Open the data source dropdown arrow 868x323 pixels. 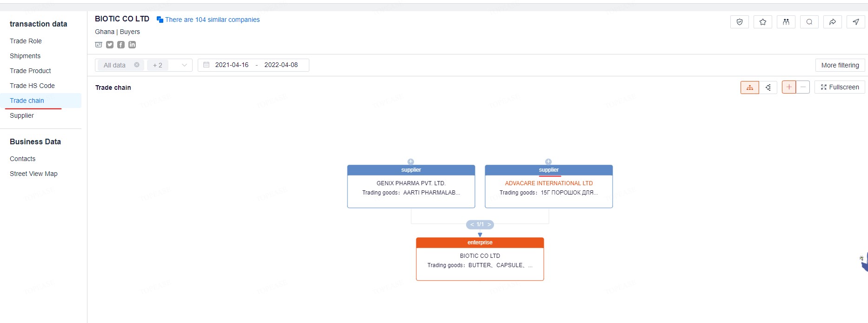pos(184,65)
